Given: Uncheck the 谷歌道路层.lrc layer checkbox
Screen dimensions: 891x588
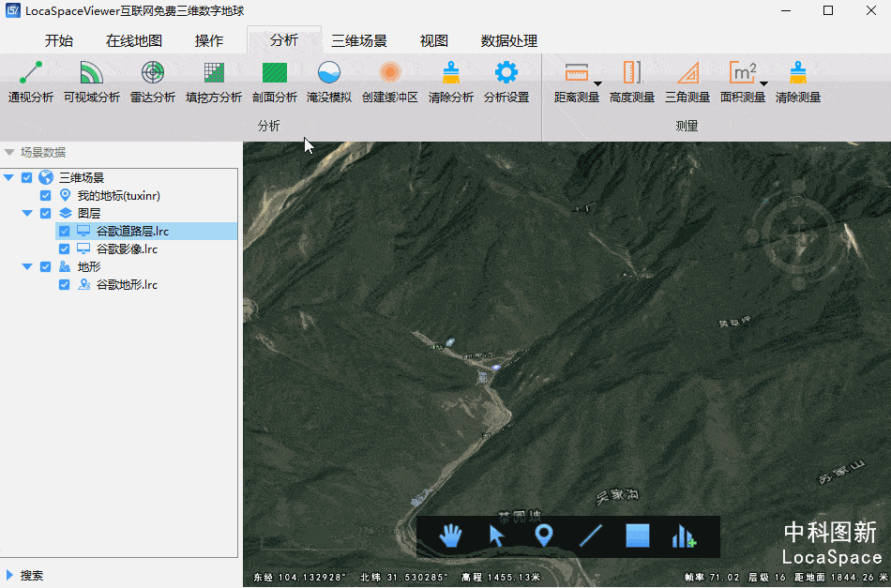Looking at the screenshot, I should click(x=64, y=231).
